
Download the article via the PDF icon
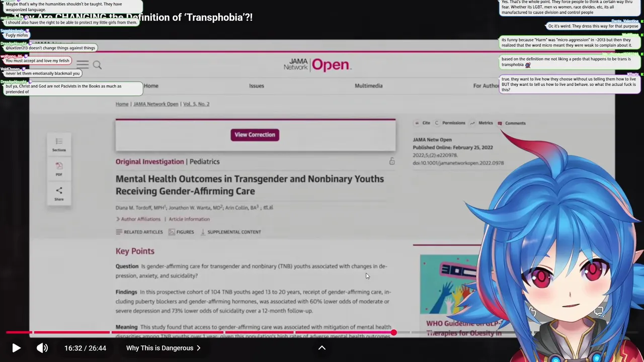pyautogui.click(x=59, y=169)
